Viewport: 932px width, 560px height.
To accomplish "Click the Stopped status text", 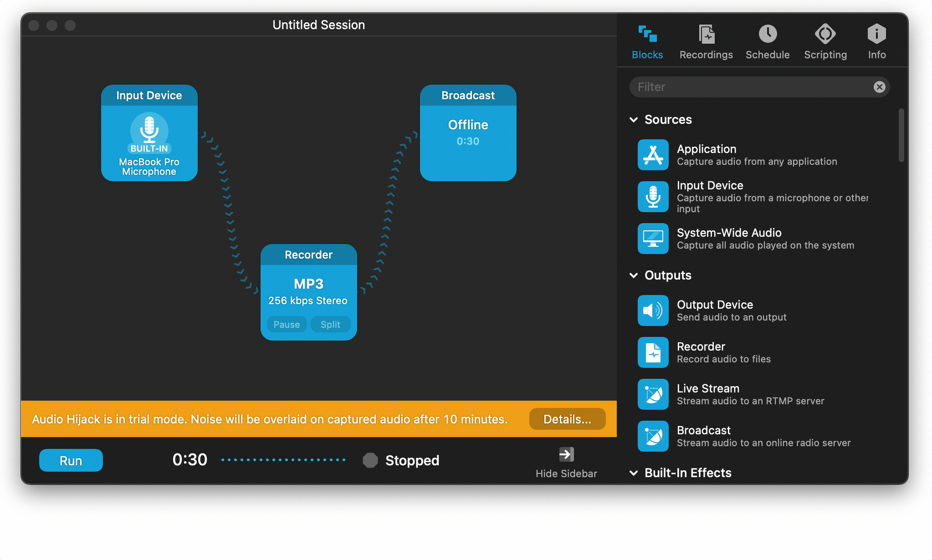I will coord(412,460).
